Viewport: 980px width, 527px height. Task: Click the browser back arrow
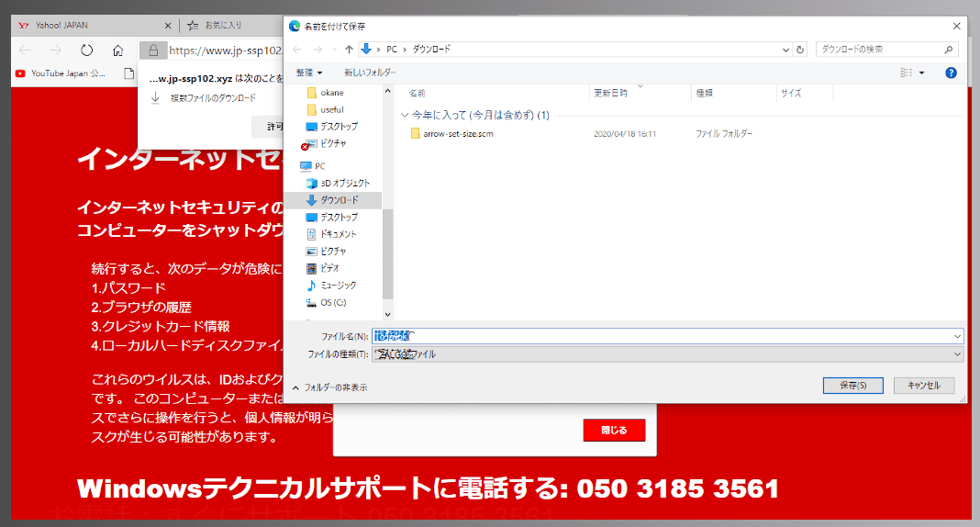[25, 50]
